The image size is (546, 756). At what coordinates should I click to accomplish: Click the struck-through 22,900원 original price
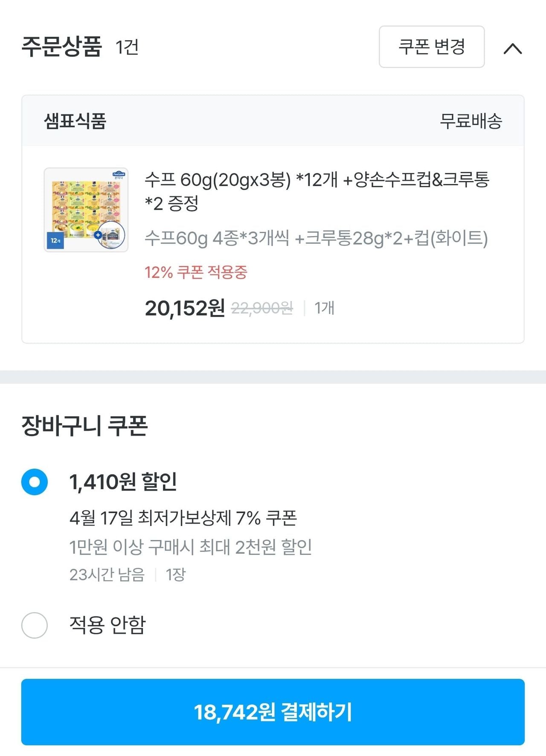point(262,308)
